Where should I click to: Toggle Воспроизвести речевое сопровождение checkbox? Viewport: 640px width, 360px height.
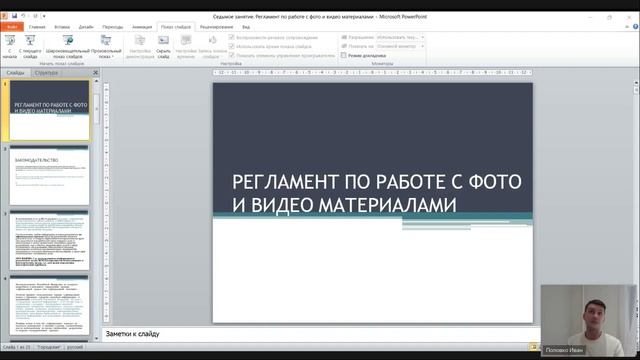(232, 37)
